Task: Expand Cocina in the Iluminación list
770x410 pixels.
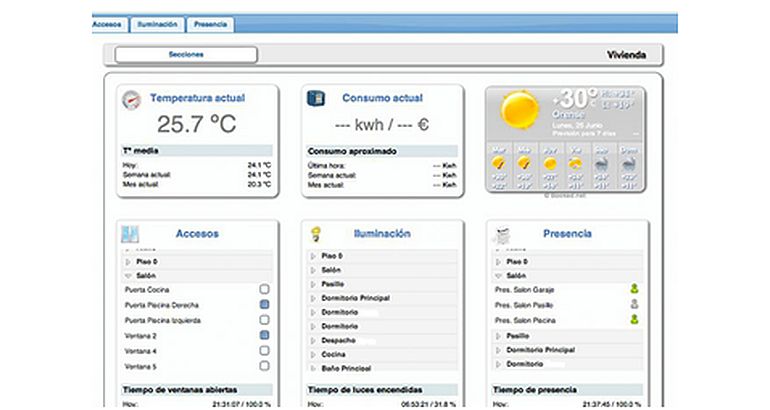Action: (x=313, y=354)
